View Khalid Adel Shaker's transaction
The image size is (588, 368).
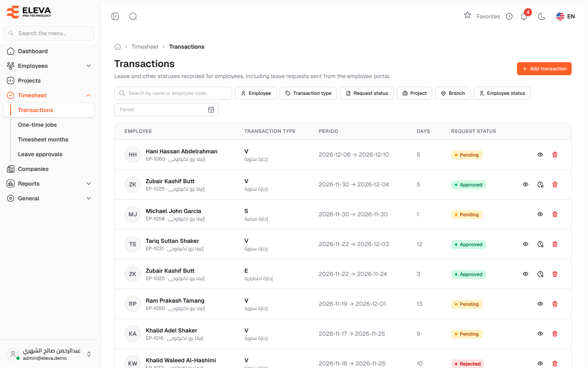(x=540, y=334)
